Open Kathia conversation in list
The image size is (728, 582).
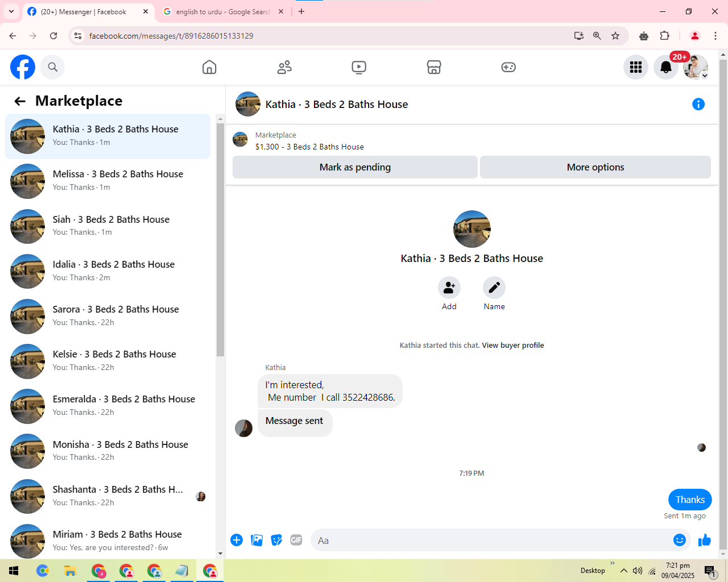[x=107, y=136]
